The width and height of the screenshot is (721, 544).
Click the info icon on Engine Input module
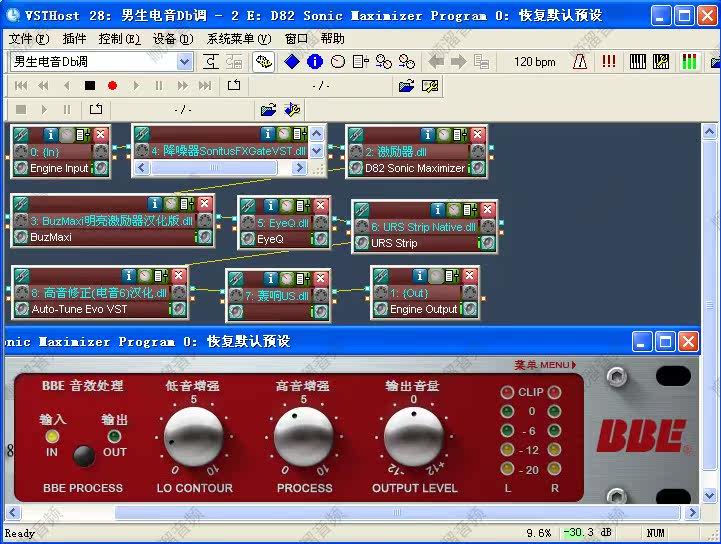[51, 134]
